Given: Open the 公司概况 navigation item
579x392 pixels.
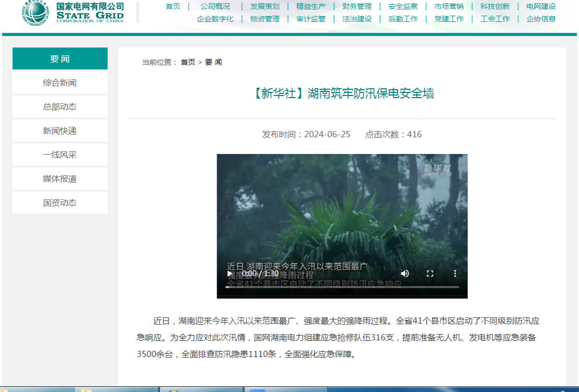Looking at the screenshot, I should click(x=215, y=6).
